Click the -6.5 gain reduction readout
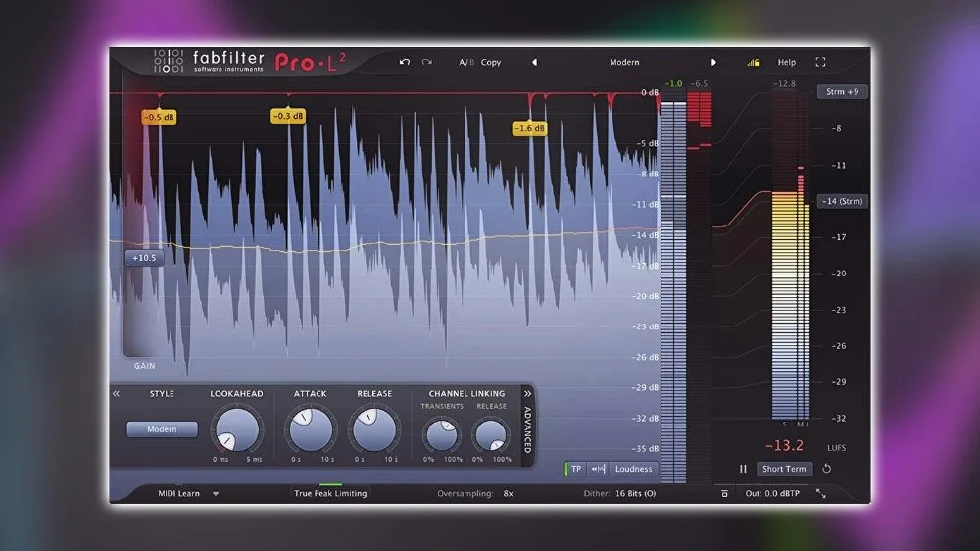The width and height of the screenshot is (980, 551). 700,83
